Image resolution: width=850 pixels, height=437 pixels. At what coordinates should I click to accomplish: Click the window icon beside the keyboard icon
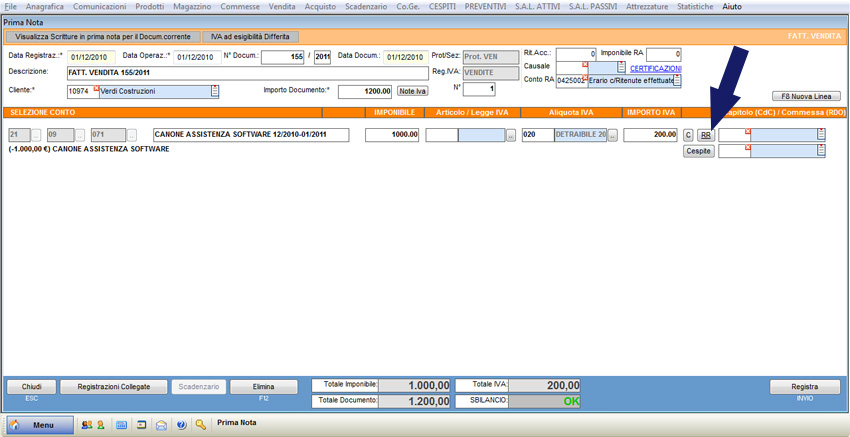(141, 424)
